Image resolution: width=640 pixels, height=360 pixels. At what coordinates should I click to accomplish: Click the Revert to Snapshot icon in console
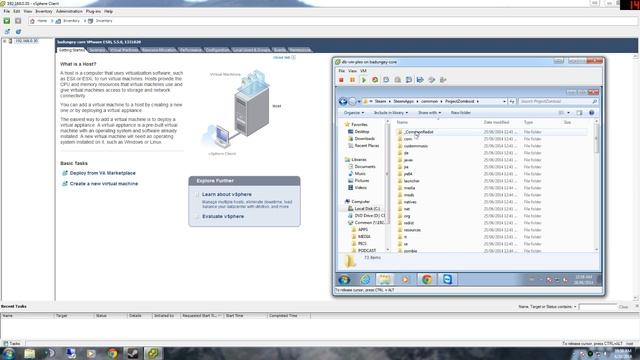click(x=397, y=80)
